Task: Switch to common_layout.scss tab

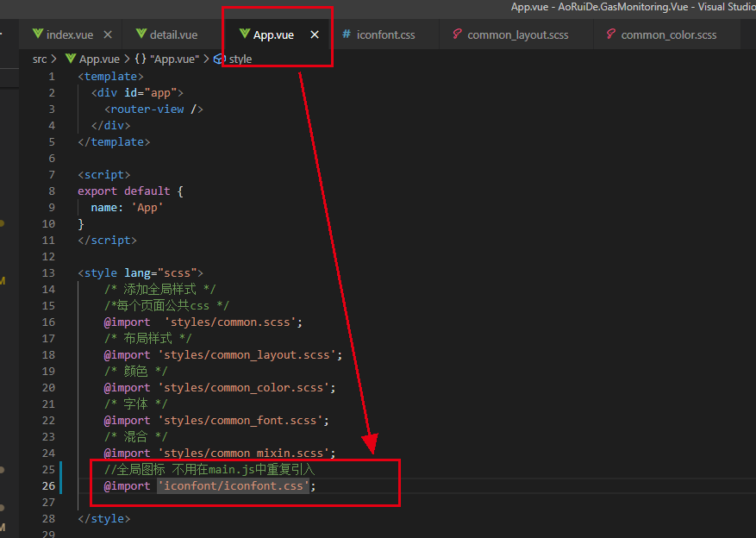Action: tap(517, 34)
